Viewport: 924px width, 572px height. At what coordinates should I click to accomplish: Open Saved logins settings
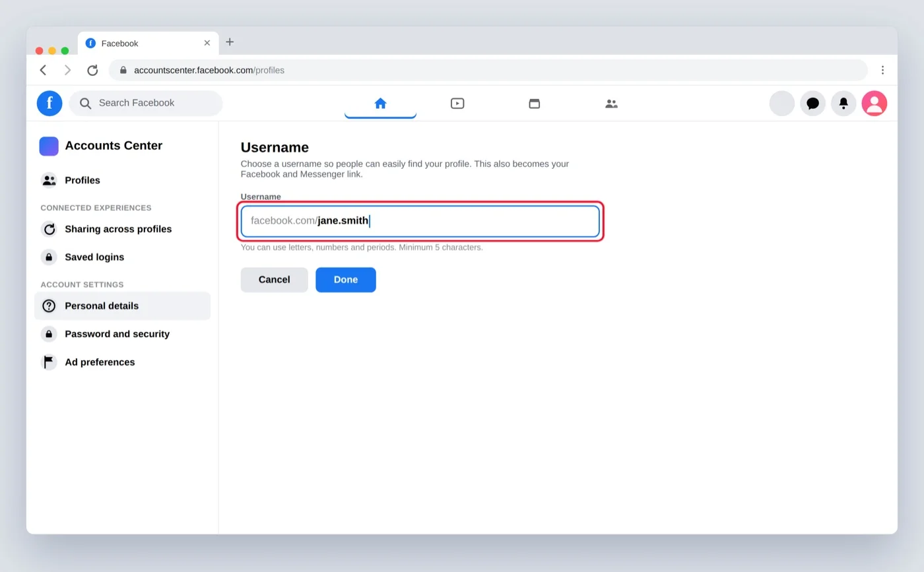[x=122, y=257]
